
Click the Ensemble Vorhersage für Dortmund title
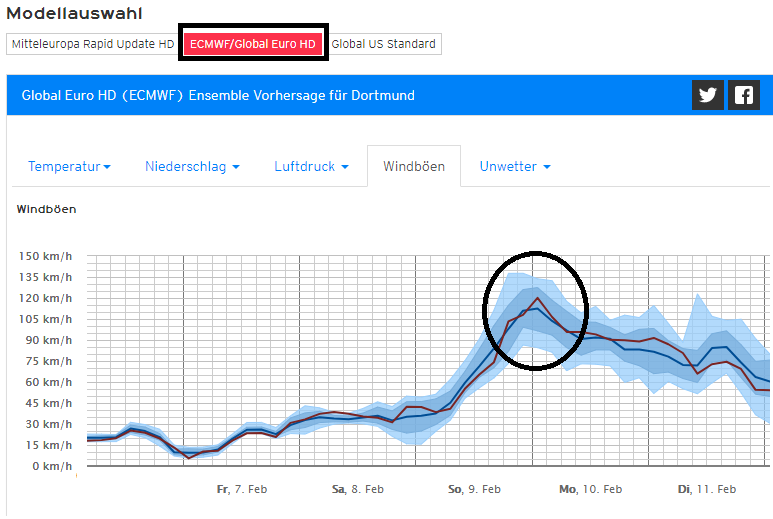[218, 95]
